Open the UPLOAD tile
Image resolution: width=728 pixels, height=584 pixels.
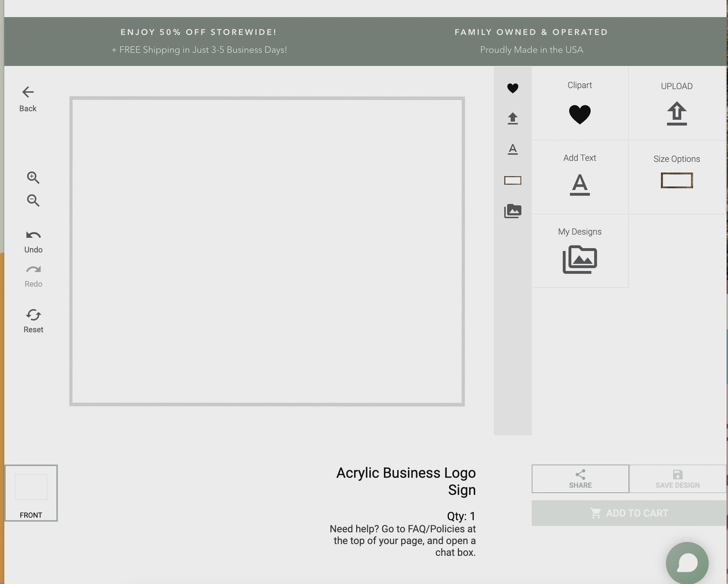(677, 103)
